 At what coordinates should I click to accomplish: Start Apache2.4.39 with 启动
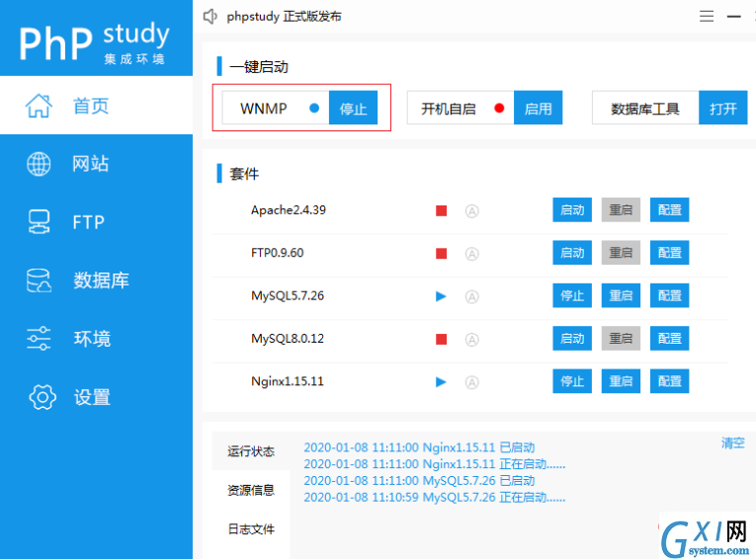pos(572,210)
